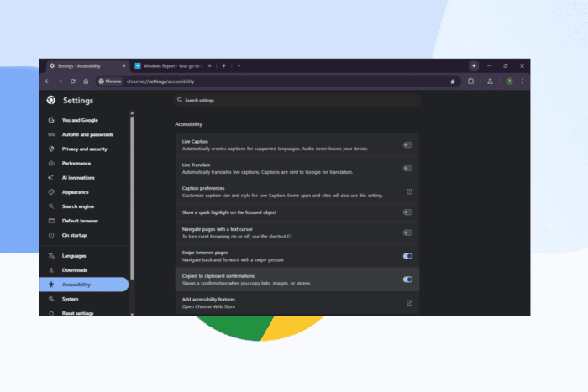Disable Copied to clipboard confirmations toggle

tap(407, 280)
